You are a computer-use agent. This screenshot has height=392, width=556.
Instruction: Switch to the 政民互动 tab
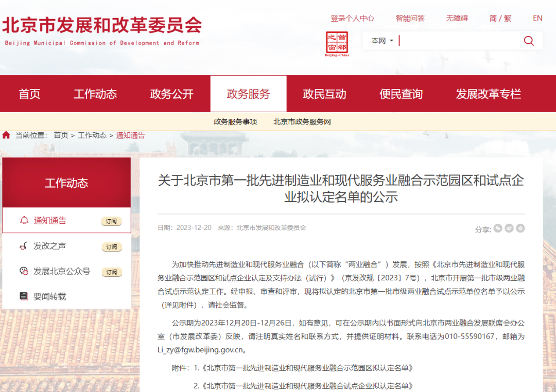pos(323,93)
